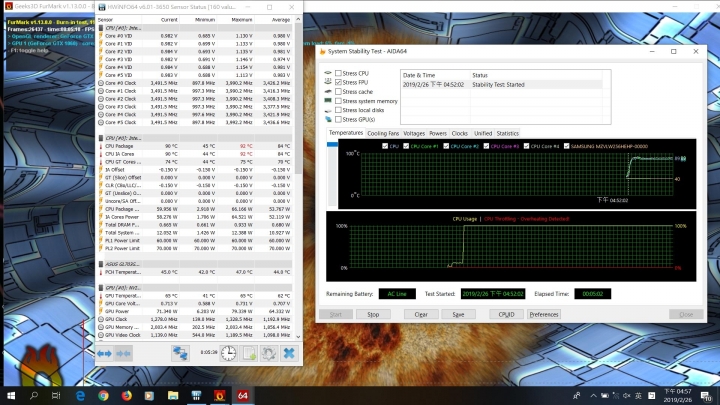Click HWiNFO expand columns arrows icon
Screen dimensions: 720x405
(104, 354)
